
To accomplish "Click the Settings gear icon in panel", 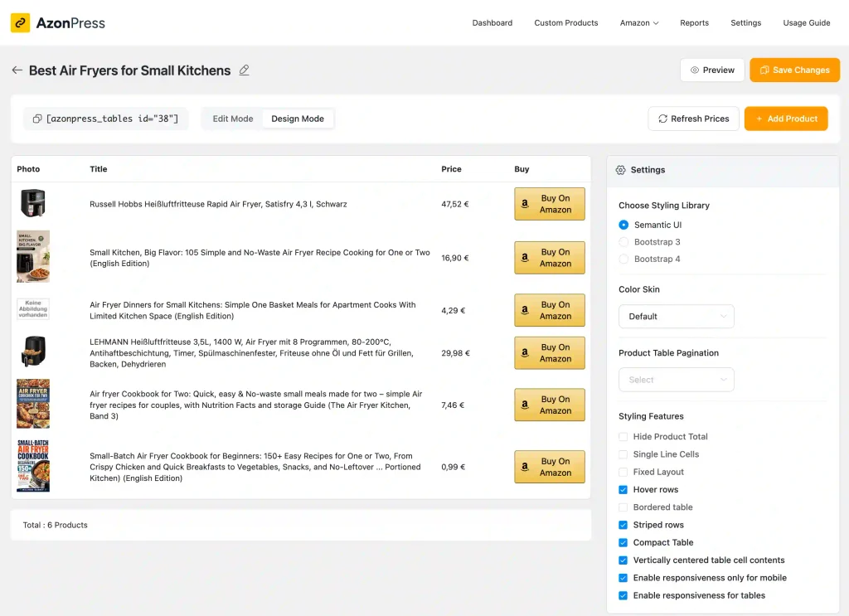I will [620, 170].
